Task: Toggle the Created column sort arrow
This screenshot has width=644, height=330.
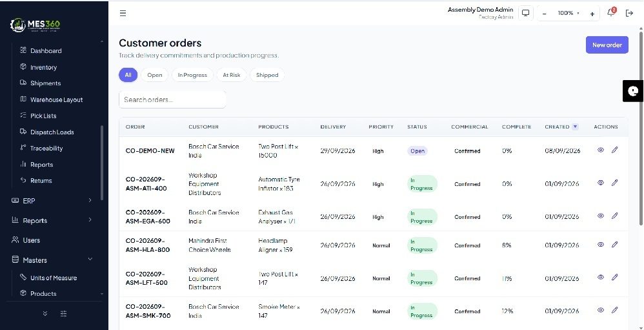Action: click(576, 127)
